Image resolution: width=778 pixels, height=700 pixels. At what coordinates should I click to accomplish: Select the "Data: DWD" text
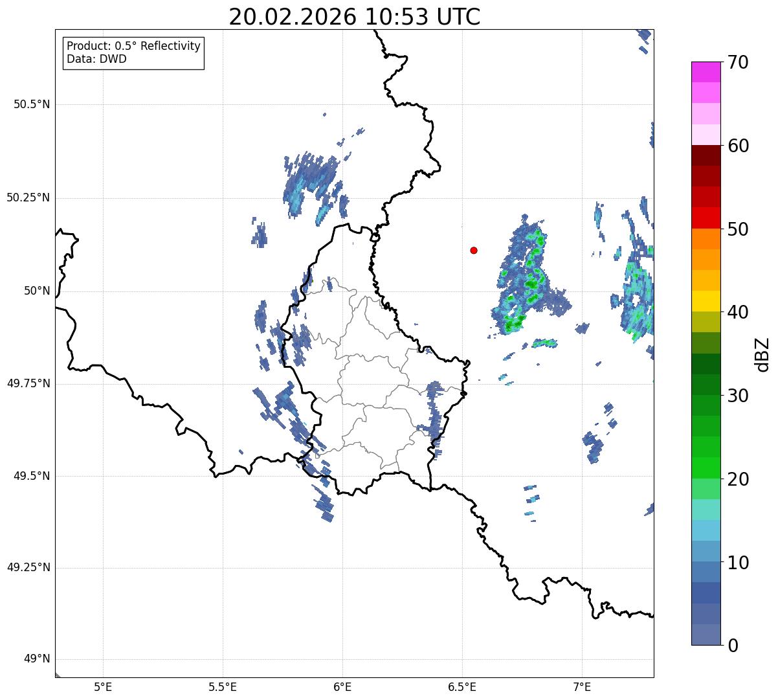(x=96, y=60)
